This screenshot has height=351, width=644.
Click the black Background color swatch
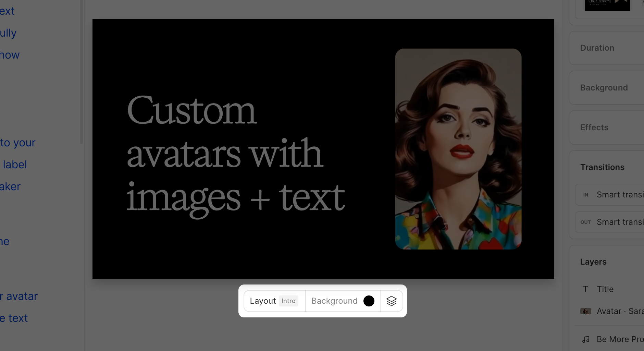pyautogui.click(x=368, y=301)
